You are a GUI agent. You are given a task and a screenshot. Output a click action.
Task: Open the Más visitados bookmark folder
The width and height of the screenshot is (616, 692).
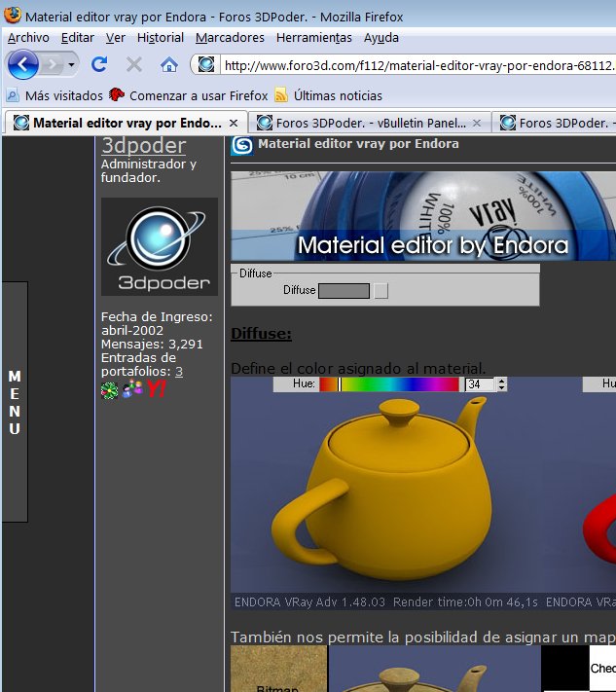coord(54,95)
